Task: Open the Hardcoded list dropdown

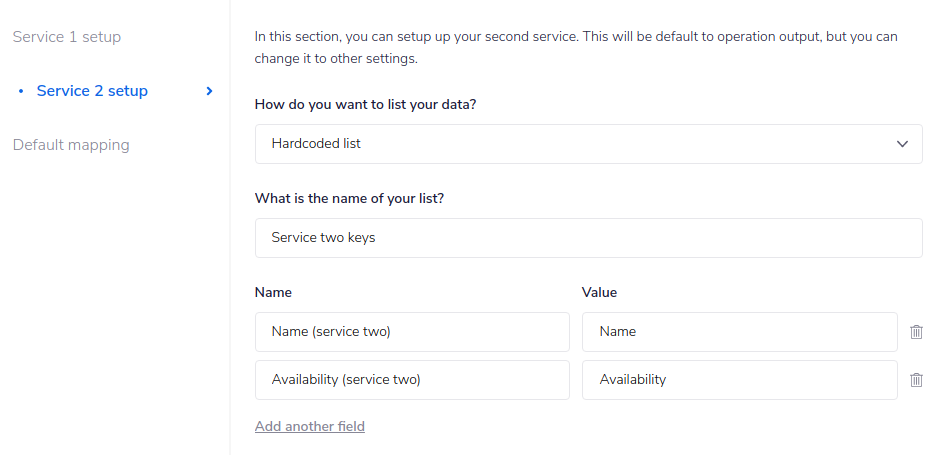Action: (x=588, y=144)
